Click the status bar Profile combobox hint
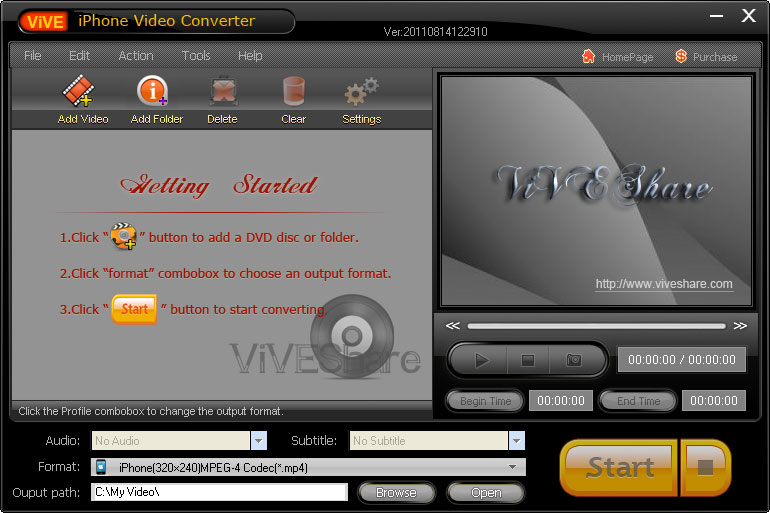Image resolution: width=770 pixels, height=513 pixels. (x=151, y=411)
